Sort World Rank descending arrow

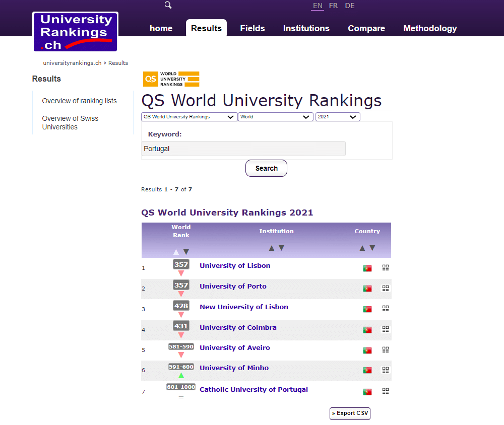186,252
